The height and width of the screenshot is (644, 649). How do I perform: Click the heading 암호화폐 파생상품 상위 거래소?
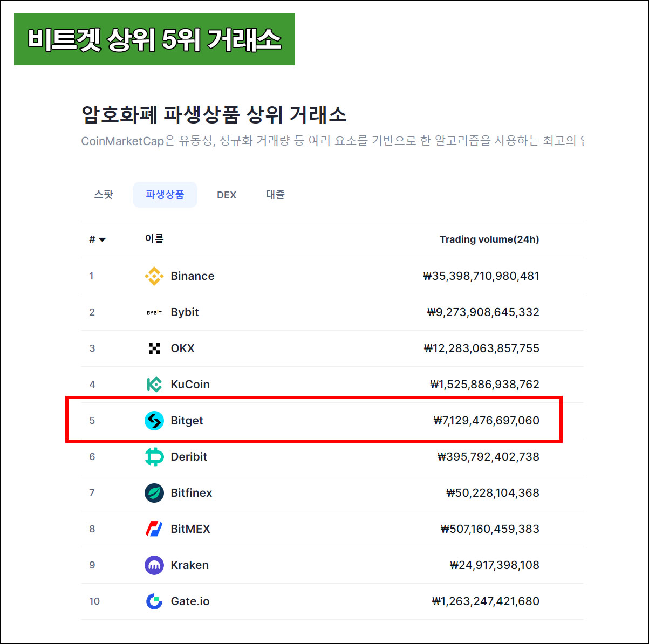tap(214, 114)
